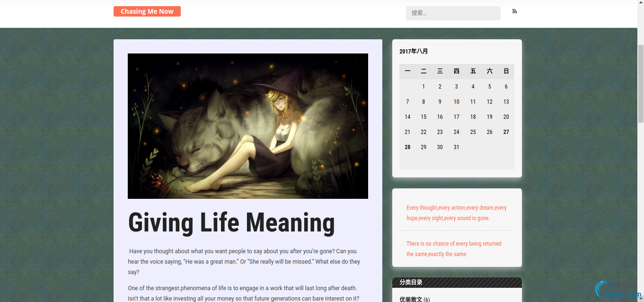Click calendar day 3
This screenshot has height=302, width=644.
pos(456,87)
